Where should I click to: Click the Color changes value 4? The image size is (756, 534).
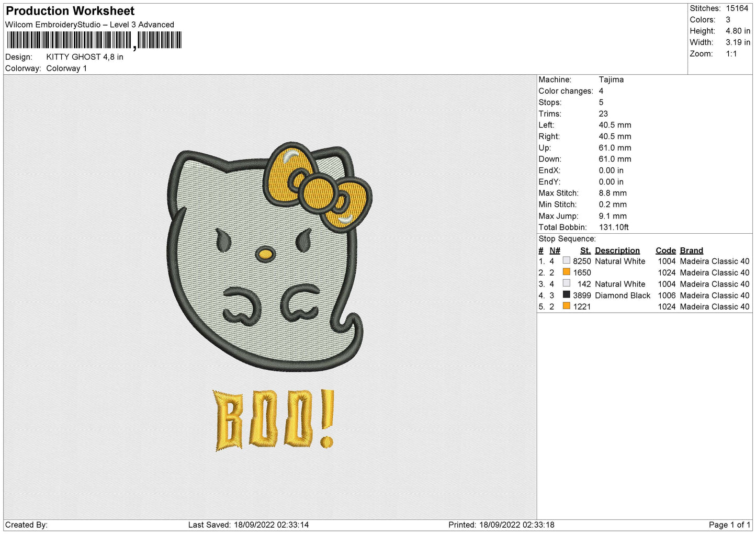(601, 92)
